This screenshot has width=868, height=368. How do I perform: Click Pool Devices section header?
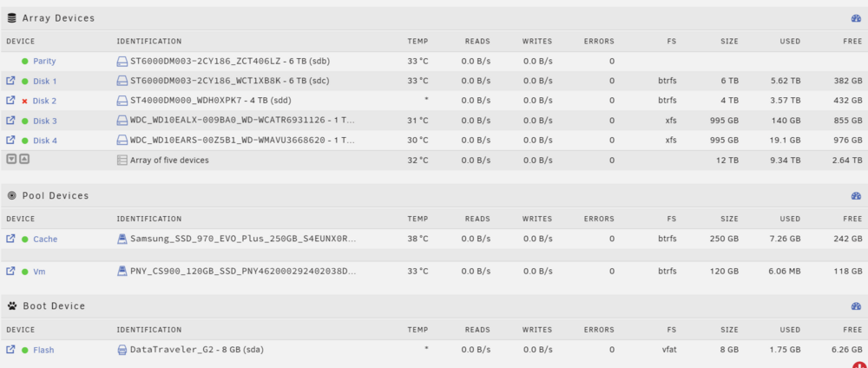point(56,196)
